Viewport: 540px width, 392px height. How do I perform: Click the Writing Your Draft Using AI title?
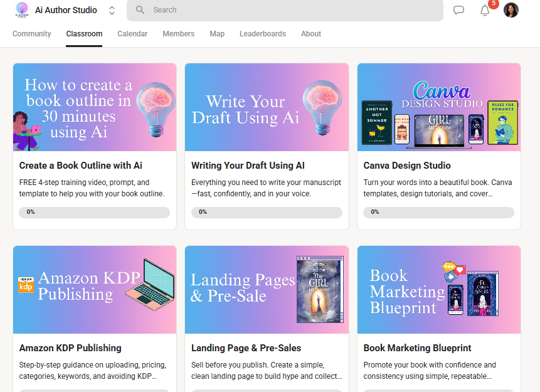click(x=248, y=166)
